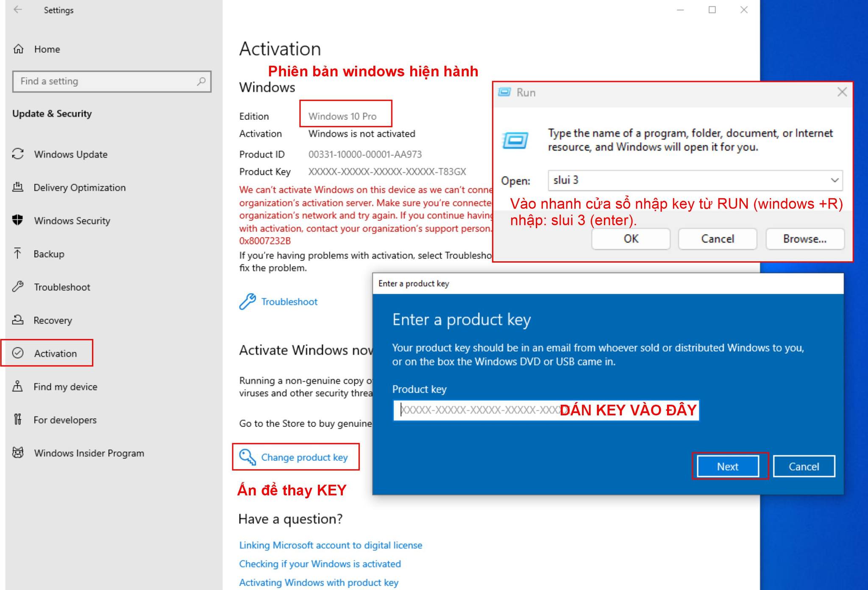The image size is (868, 590).
Task: Click Cancel in the Run dialog
Action: click(718, 239)
